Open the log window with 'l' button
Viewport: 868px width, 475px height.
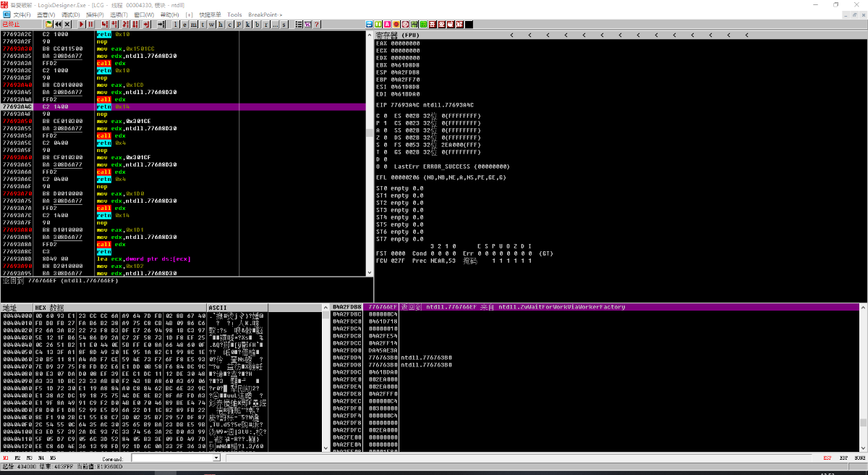coord(176,24)
